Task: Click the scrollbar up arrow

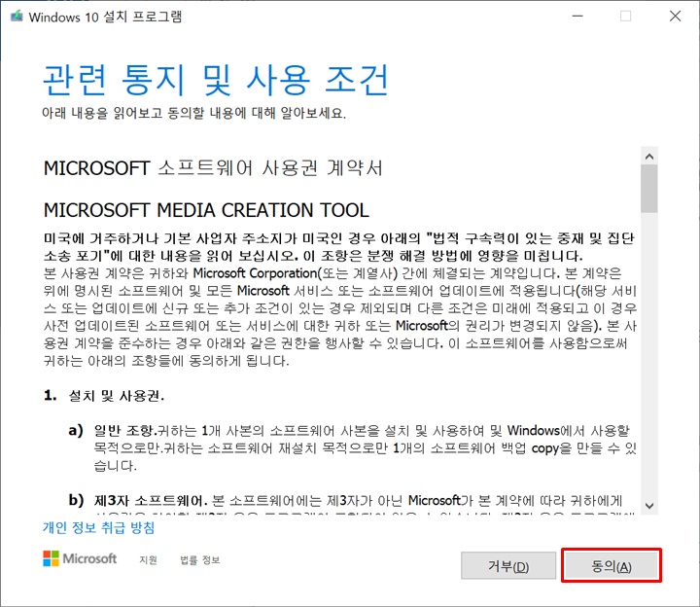Action: [x=649, y=157]
